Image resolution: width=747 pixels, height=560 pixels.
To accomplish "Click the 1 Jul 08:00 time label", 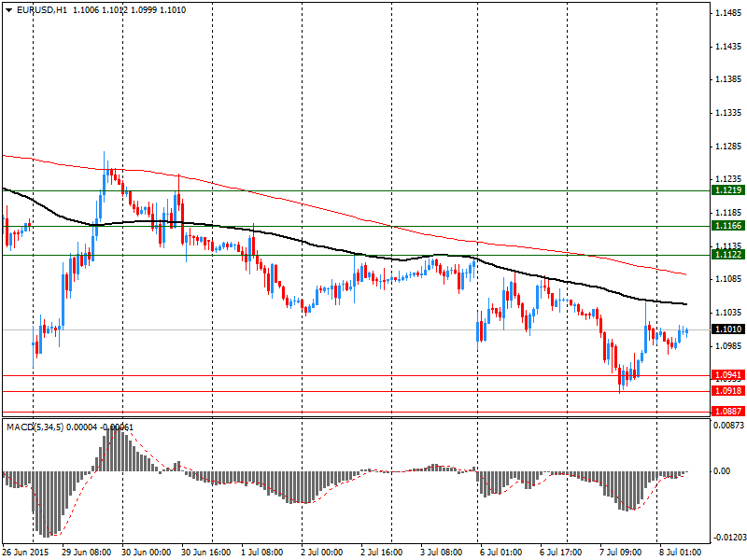I will 262,553.
